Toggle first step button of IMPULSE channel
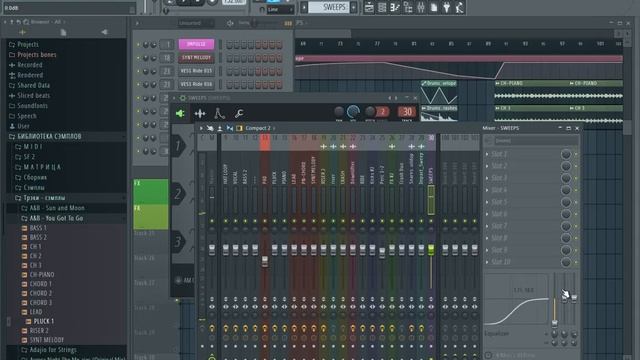Image resolution: width=640 pixels, height=360 pixels. [229, 44]
